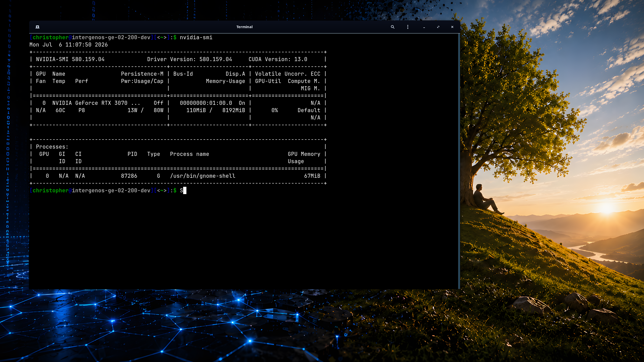Image resolution: width=644 pixels, height=362 pixels.
Task: Click process PID 87286
Action: pyautogui.click(x=129, y=176)
